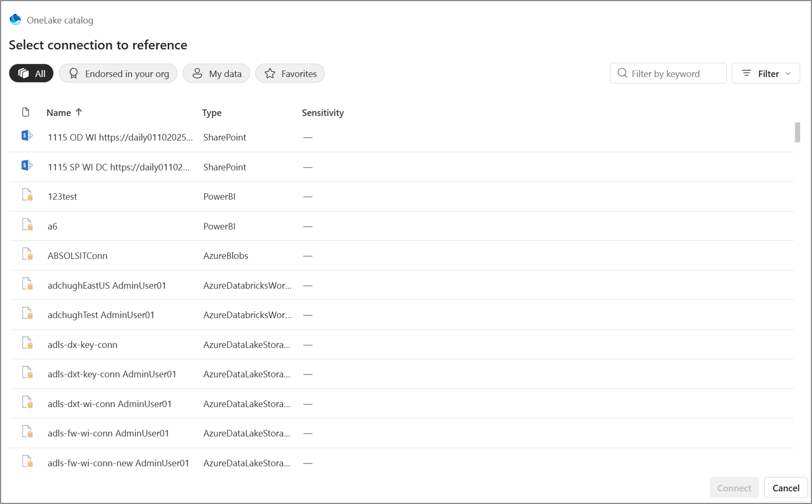Click the PowerBI type cell for a6
Viewport: 812px width, 504px height.
click(x=219, y=226)
